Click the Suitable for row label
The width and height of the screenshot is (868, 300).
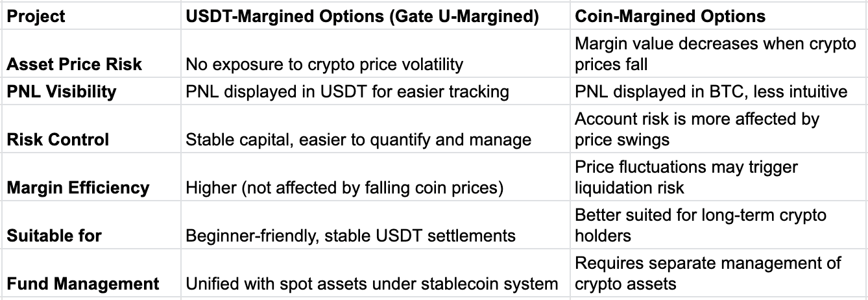tap(91, 225)
